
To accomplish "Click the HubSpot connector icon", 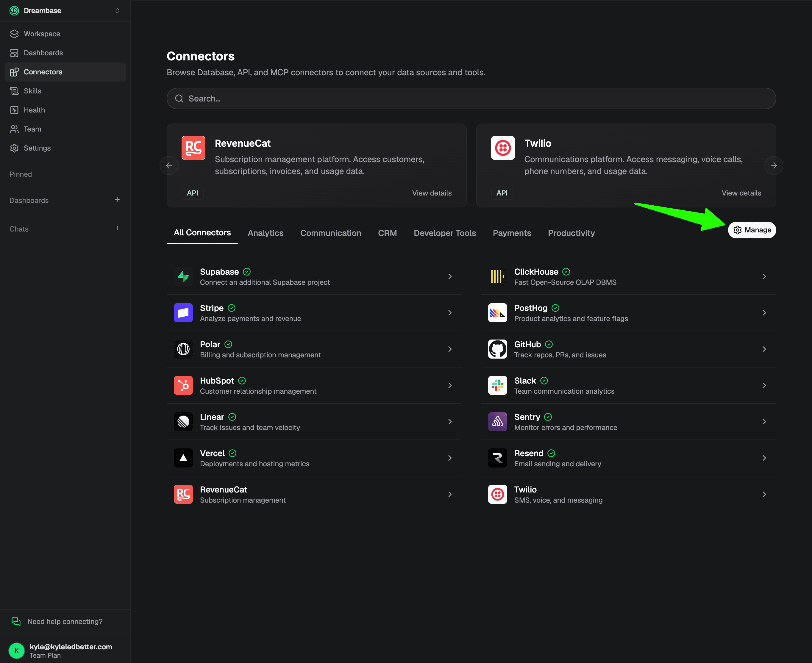I will click(183, 385).
